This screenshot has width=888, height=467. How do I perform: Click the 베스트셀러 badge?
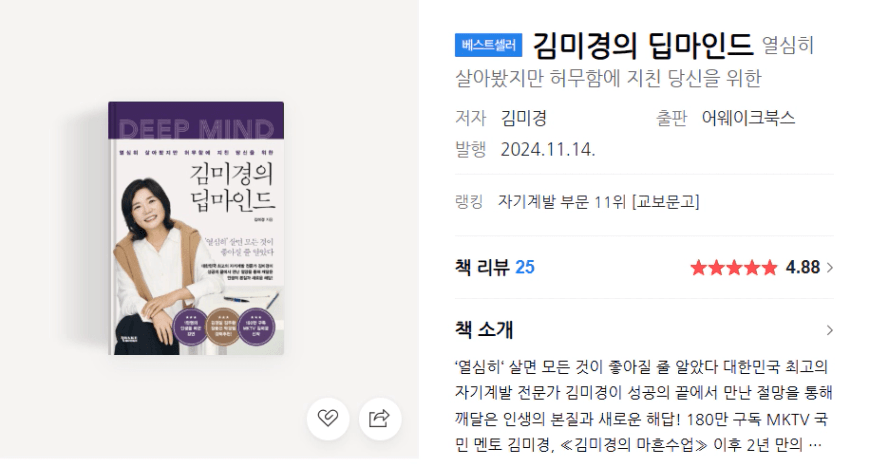tap(488, 45)
